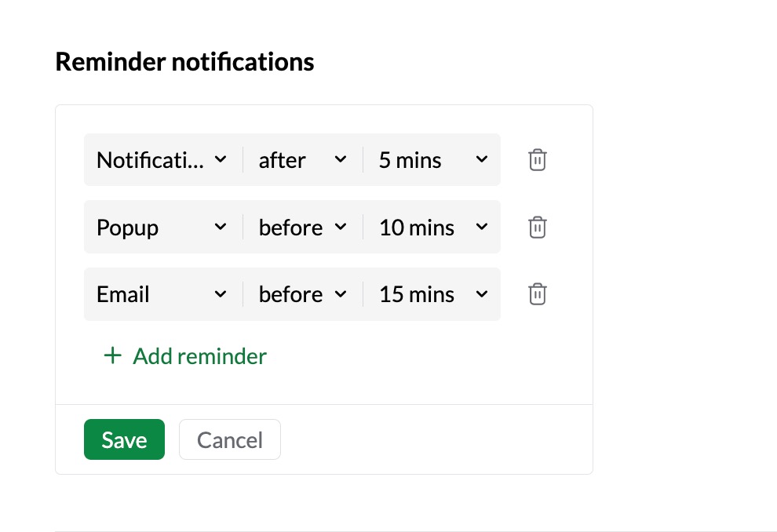Open the Popup reminder type dropdown
777x532 pixels.
(x=162, y=227)
